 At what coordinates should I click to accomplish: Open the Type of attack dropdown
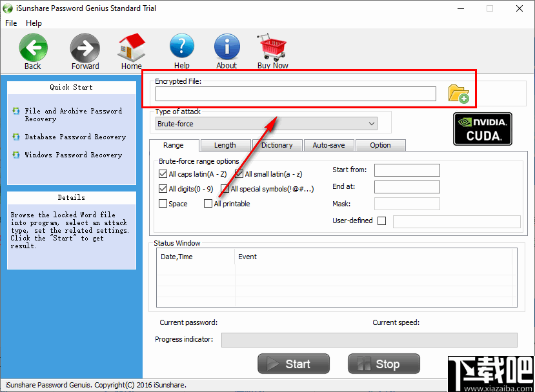(267, 124)
